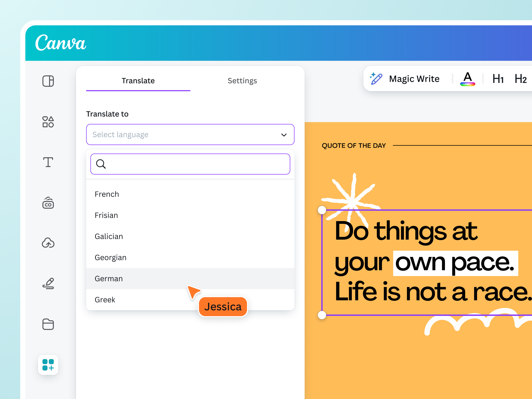Open the Select language dropdown
532x399 pixels.
(x=190, y=135)
